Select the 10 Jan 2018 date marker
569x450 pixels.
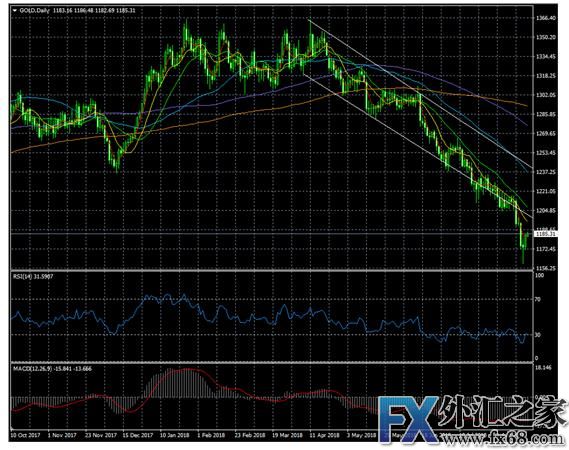(175, 435)
